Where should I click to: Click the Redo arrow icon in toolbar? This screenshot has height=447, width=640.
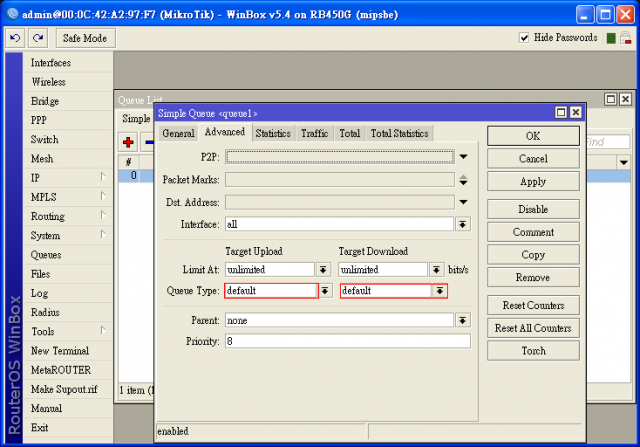(x=38, y=38)
